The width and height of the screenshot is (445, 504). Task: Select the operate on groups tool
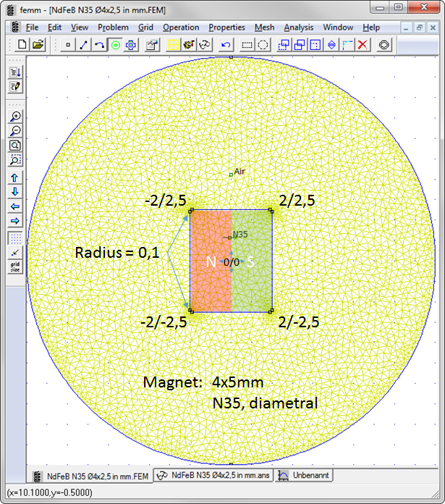click(x=131, y=45)
